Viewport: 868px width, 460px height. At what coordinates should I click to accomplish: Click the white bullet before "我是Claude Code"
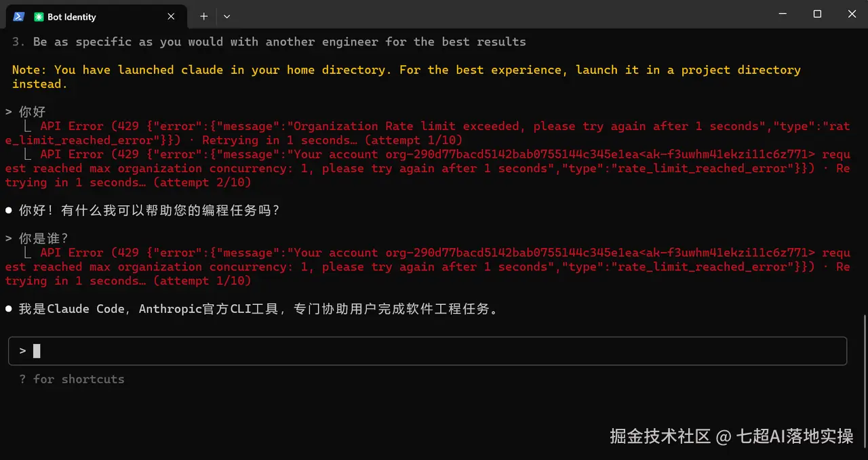(9, 309)
